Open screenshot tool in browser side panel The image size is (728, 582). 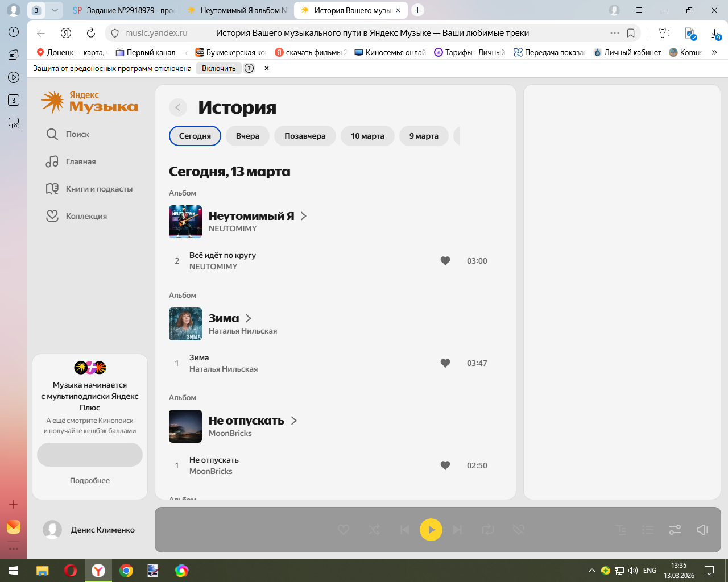pos(14,123)
